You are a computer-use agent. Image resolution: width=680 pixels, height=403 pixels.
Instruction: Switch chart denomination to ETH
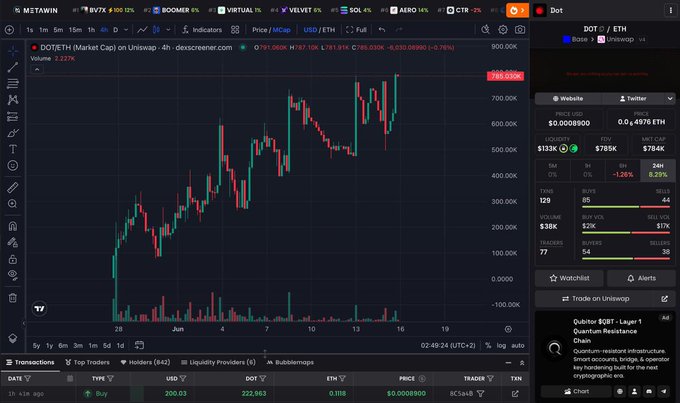(329, 29)
